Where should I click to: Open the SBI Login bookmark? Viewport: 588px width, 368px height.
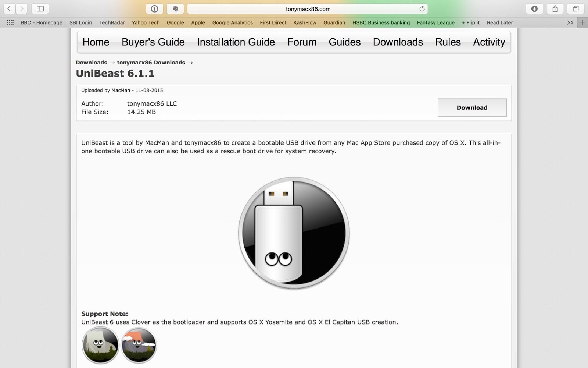(x=81, y=22)
